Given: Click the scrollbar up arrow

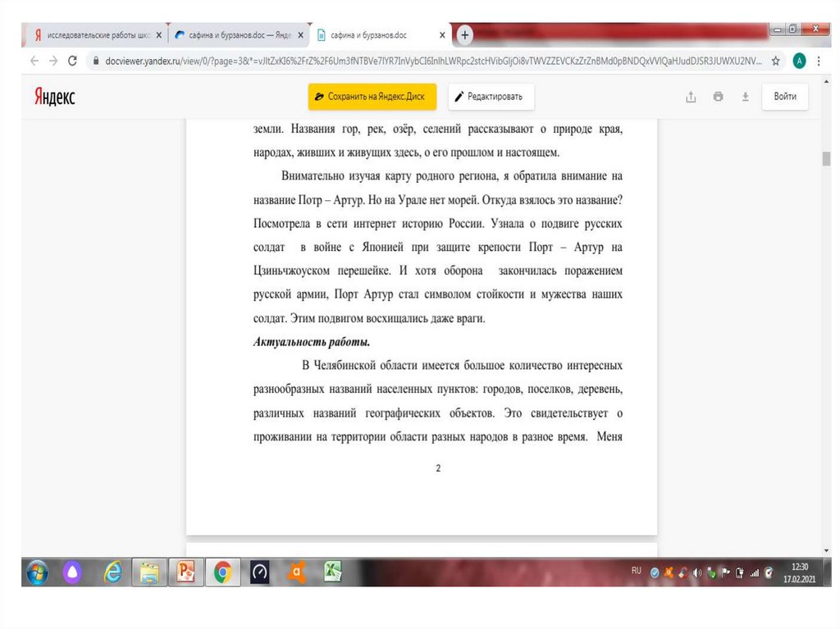Looking at the screenshot, I should click(x=826, y=81).
